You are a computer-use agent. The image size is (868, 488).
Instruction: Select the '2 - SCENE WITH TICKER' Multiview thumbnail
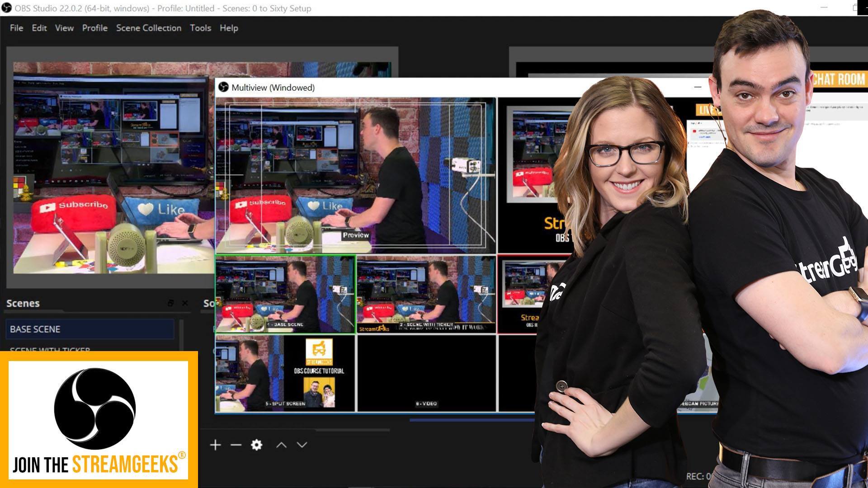coord(426,295)
